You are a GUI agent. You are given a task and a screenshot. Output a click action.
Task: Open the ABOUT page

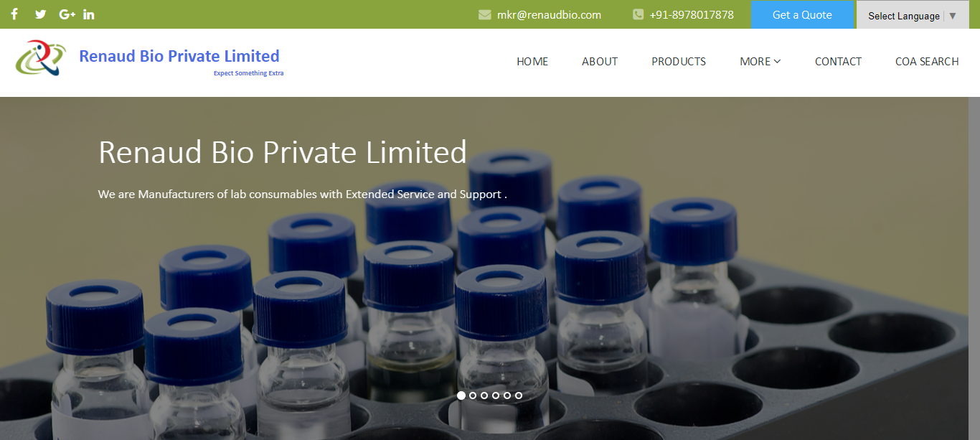[600, 62]
